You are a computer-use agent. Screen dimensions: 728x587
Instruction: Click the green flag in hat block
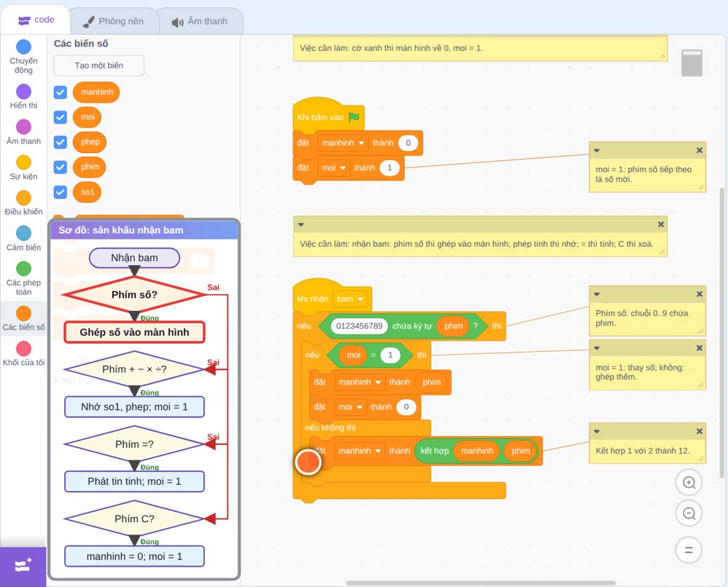click(354, 117)
